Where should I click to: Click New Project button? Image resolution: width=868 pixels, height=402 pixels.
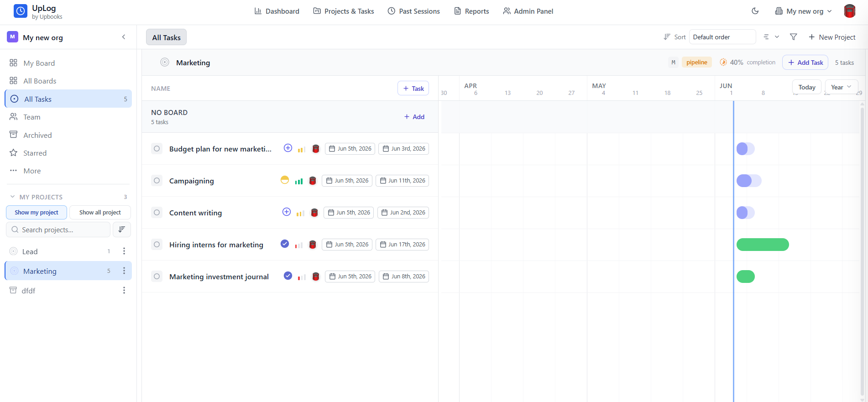pyautogui.click(x=832, y=37)
